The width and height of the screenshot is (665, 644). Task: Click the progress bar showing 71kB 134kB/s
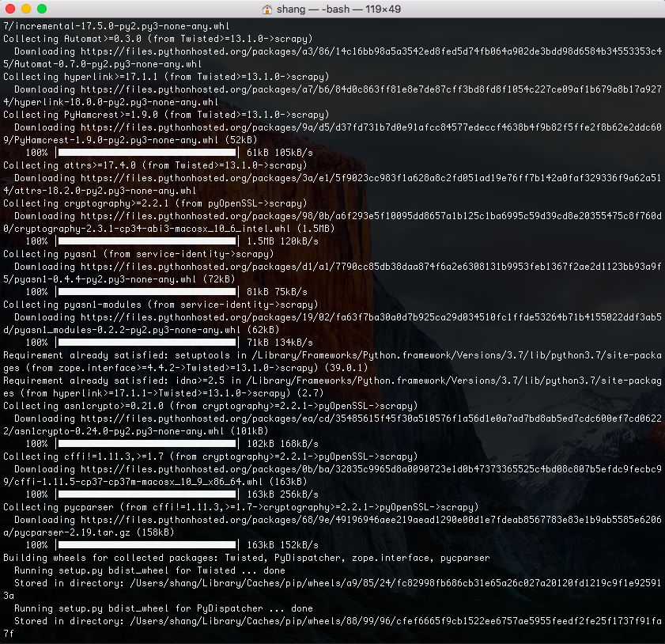(x=147, y=343)
